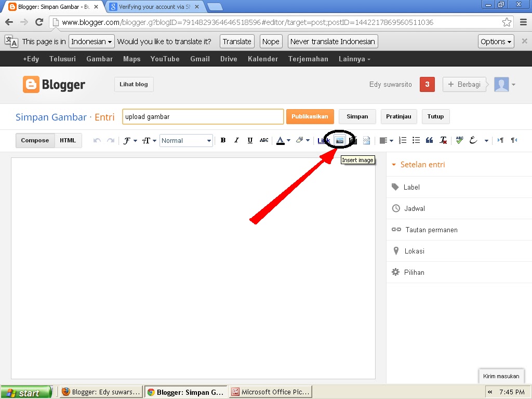The width and height of the screenshot is (532, 399).
Task: Open Terjemahan in Google bar
Action: pos(308,59)
